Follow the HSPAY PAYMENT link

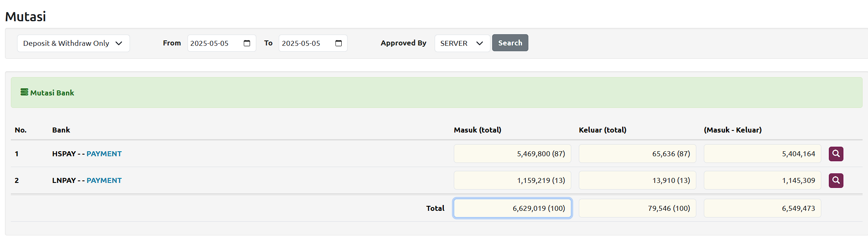(104, 154)
